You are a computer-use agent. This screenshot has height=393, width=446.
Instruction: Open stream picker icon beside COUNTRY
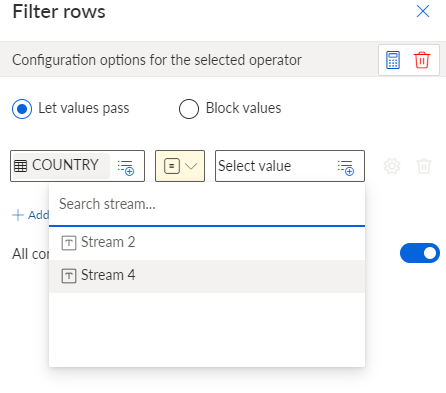pyautogui.click(x=126, y=167)
